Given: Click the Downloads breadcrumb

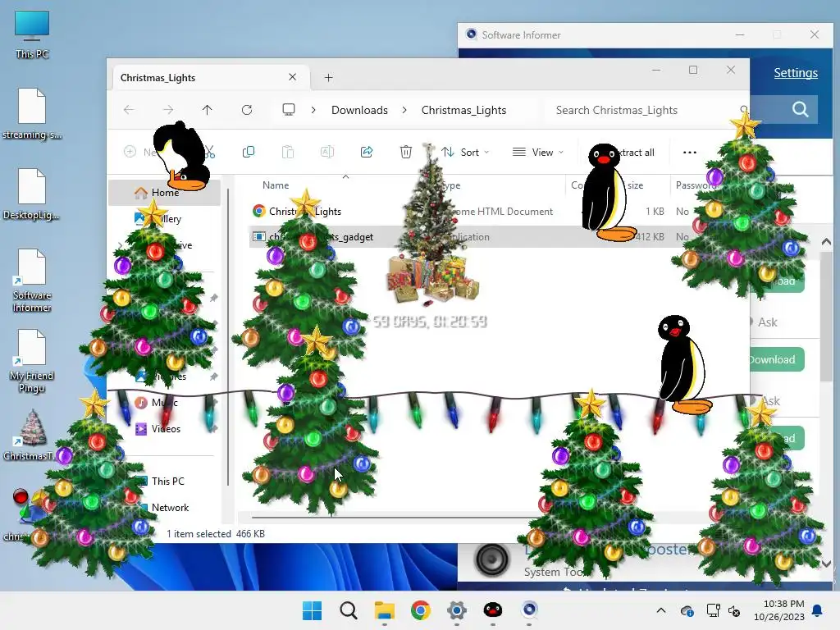Looking at the screenshot, I should point(359,110).
